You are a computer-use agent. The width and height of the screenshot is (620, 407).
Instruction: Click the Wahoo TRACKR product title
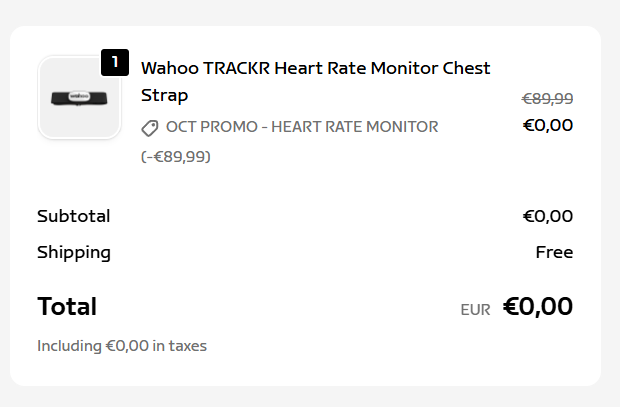(315, 68)
